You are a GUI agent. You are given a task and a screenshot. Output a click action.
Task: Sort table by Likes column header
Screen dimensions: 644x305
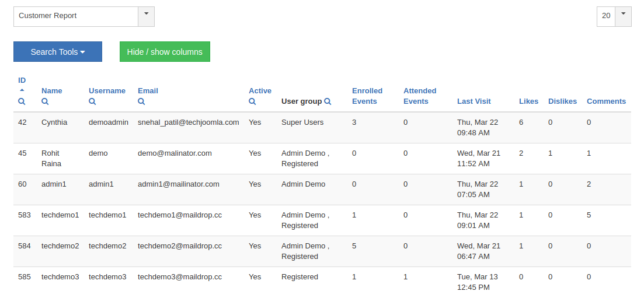(x=528, y=101)
